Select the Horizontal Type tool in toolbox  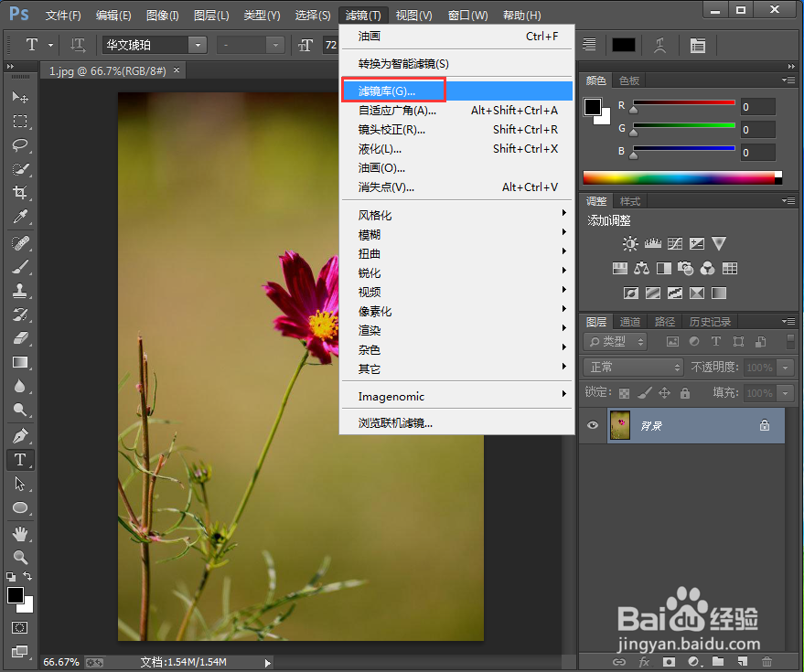(x=20, y=460)
